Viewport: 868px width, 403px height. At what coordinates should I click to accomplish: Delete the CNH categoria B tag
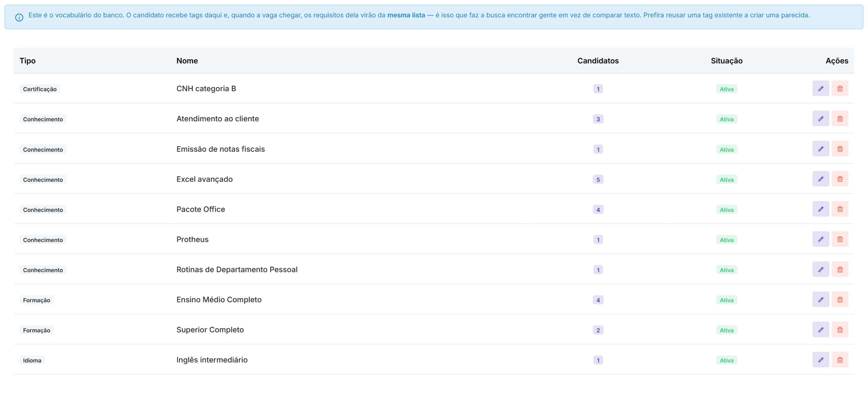[840, 89]
